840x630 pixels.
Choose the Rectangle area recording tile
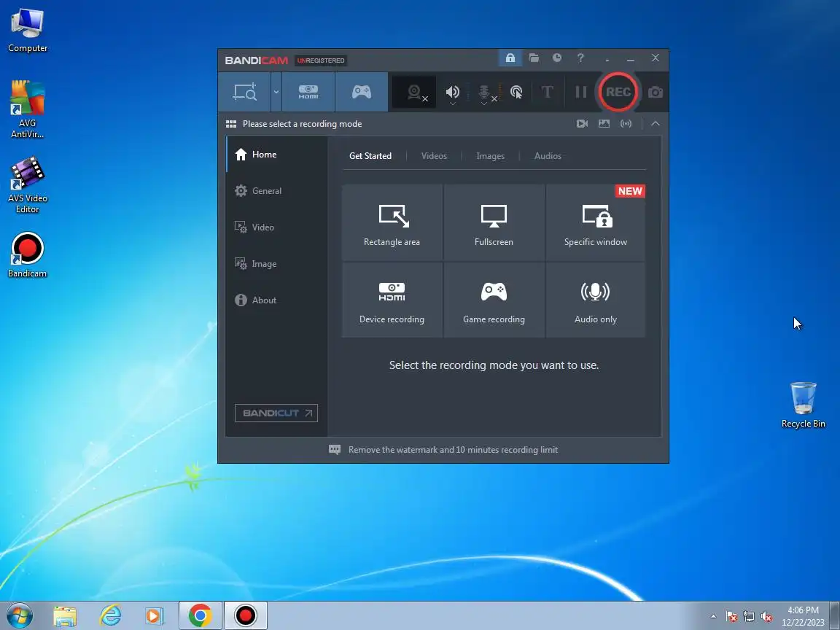pyautogui.click(x=392, y=222)
